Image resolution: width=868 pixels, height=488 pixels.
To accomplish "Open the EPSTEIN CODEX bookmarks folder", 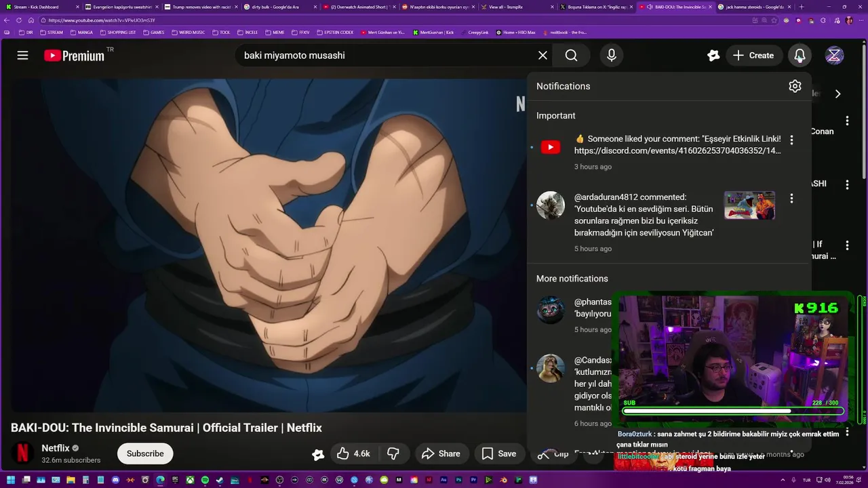I will click(x=336, y=33).
